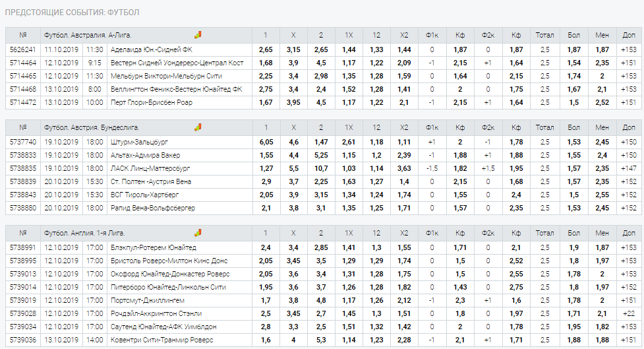Expand extra bets +151 for Портсмут-Джиллингем
This screenshot has width=644, height=349.
tap(629, 300)
